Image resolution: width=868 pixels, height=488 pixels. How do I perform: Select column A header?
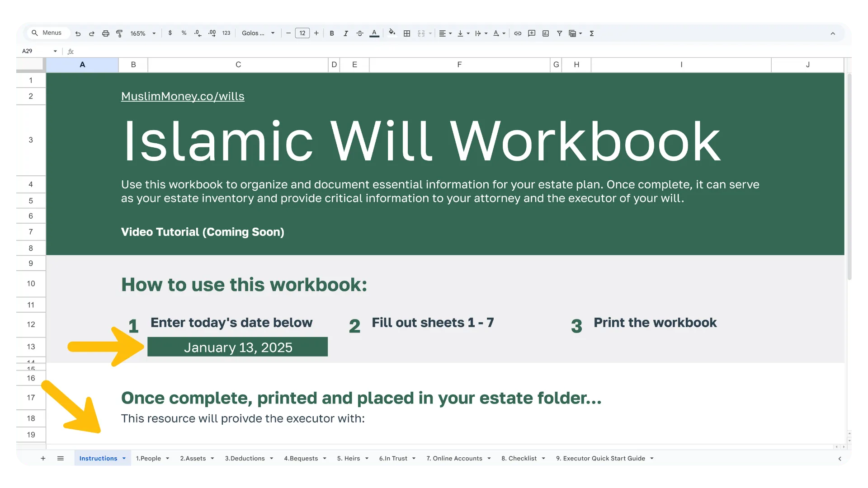pos(82,65)
